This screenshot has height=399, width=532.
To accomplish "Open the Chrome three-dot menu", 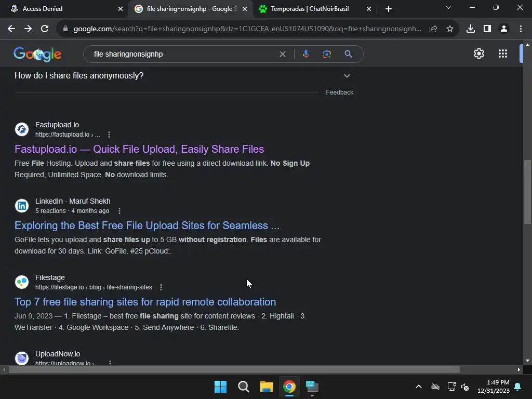I will coord(521,29).
